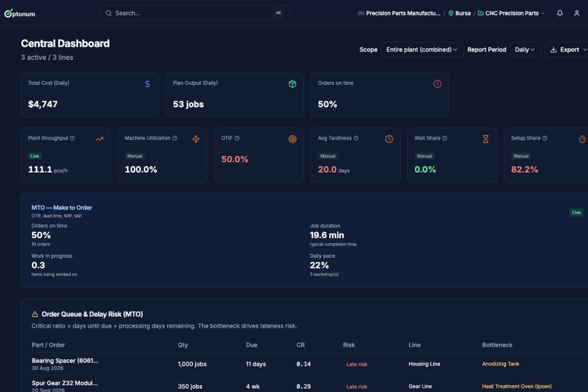Viewport: 588px width, 392px height.
Task: Click the $4,747 Total Cost value
Action: [x=43, y=104]
